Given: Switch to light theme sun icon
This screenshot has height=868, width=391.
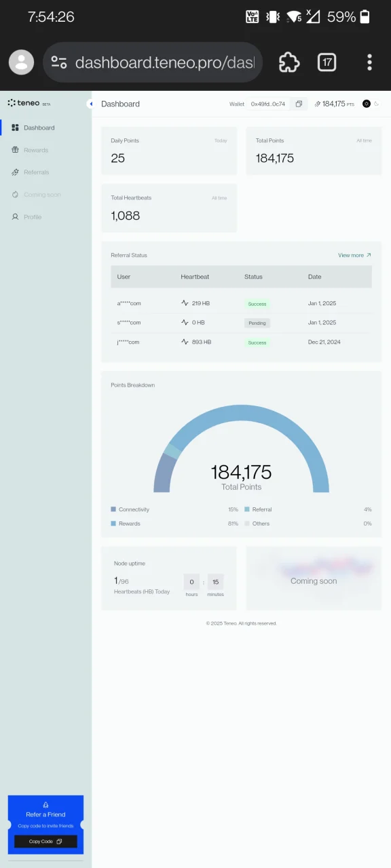Looking at the screenshot, I should [367, 104].
